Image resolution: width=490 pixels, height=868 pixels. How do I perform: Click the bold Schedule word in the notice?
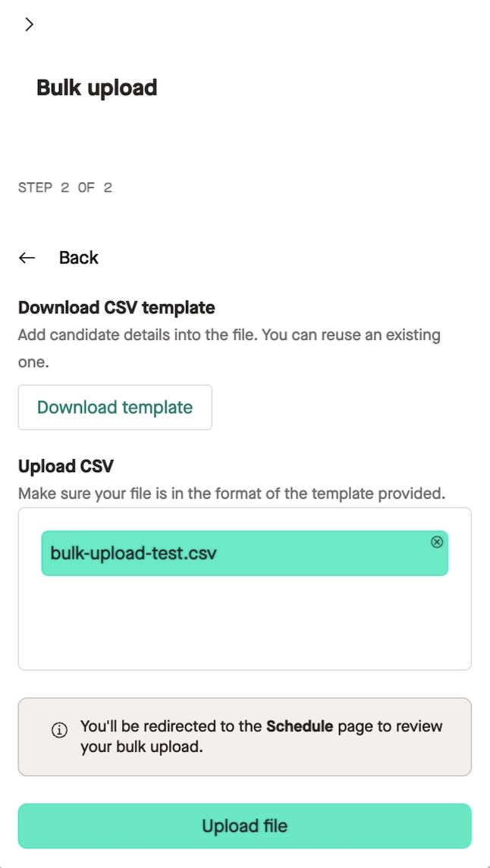pos(300,726)
